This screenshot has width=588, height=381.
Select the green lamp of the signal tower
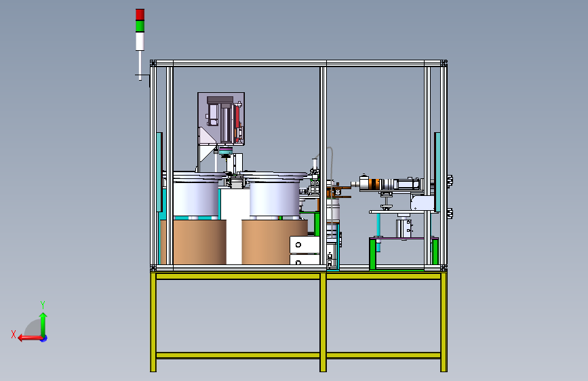pos(140,26)
